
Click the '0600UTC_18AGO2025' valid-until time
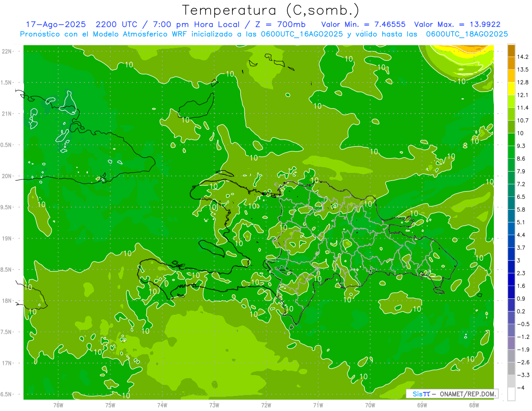[x=467, y=34]
